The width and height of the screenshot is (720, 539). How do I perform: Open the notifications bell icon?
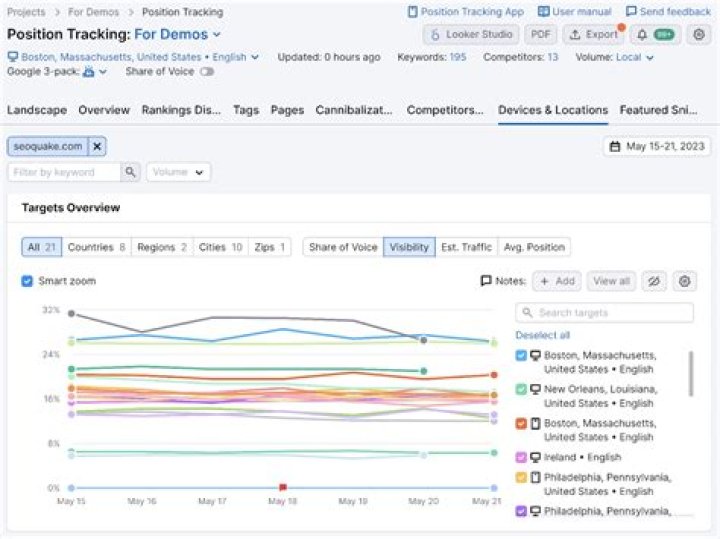[642, 34]
